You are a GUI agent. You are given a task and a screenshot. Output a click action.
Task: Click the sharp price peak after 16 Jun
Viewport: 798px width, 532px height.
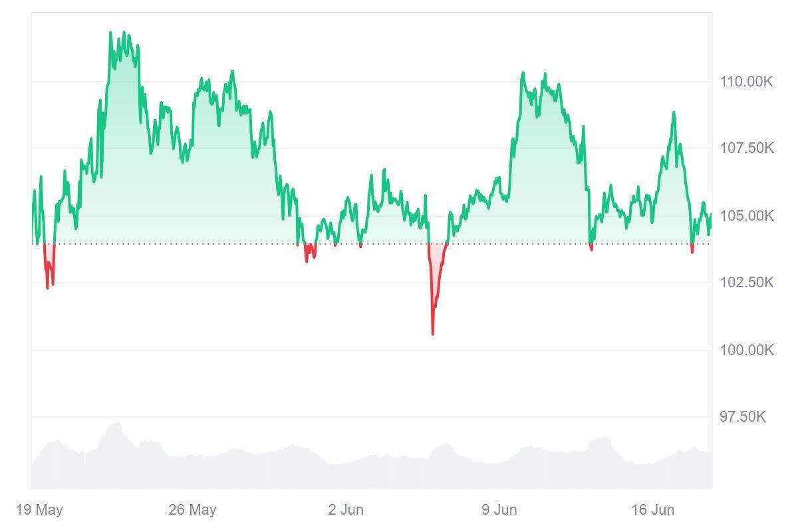(x=674, y=113)
